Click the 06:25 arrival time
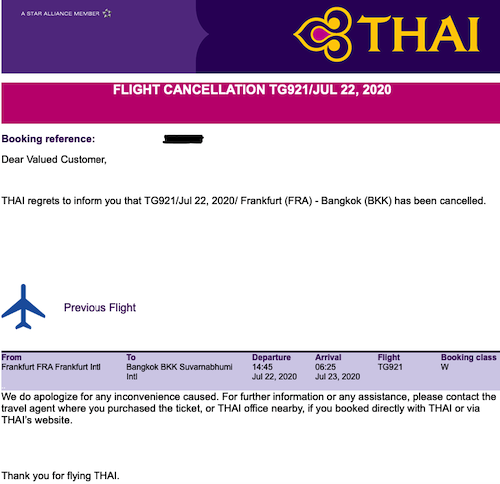The image size is (500, 484). (x=325, y=367)
